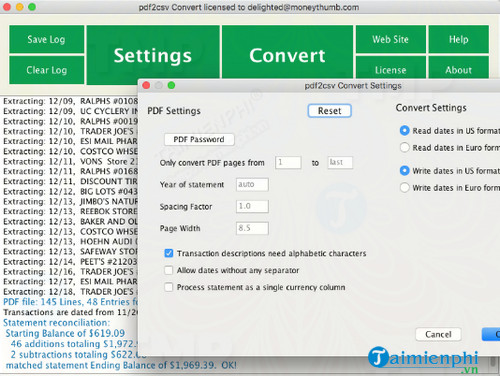500x376 pixels.
Task: Open the Web Site button
Action: tap(391, 39)
